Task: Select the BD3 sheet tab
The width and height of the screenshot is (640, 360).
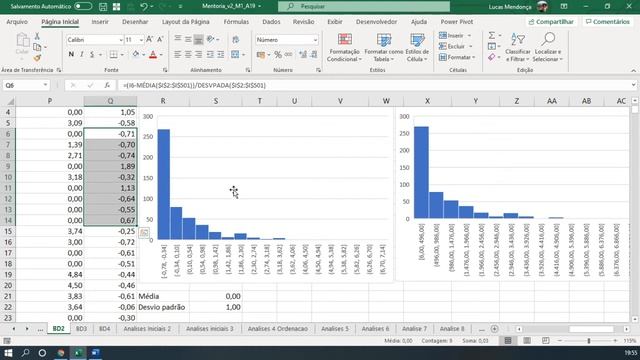Action: click(x=81, y=329)
